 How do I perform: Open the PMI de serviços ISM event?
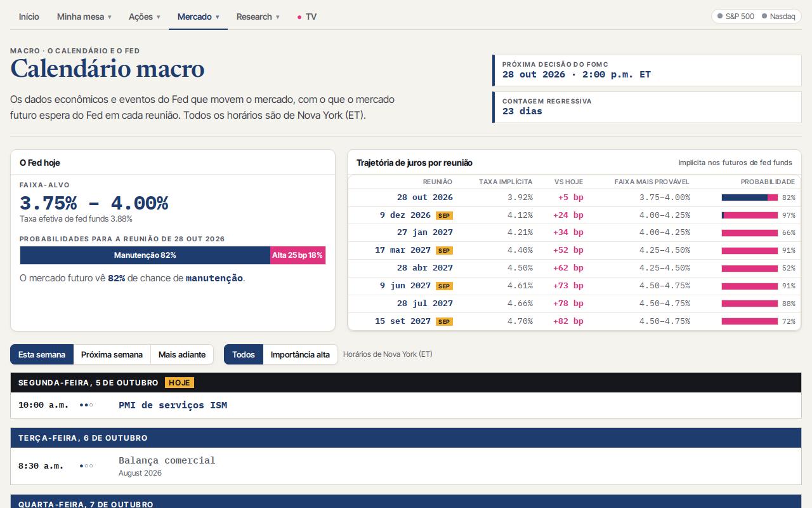pos(173,405)
